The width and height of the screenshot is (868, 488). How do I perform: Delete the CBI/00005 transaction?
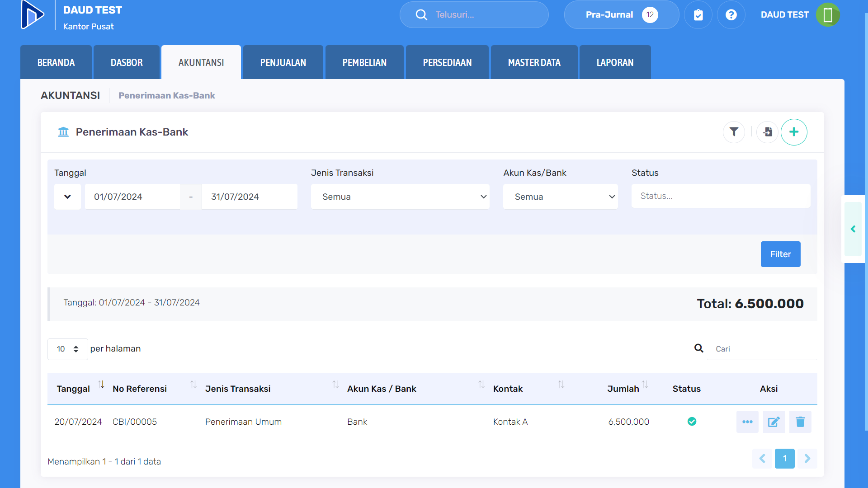point(800,422)
